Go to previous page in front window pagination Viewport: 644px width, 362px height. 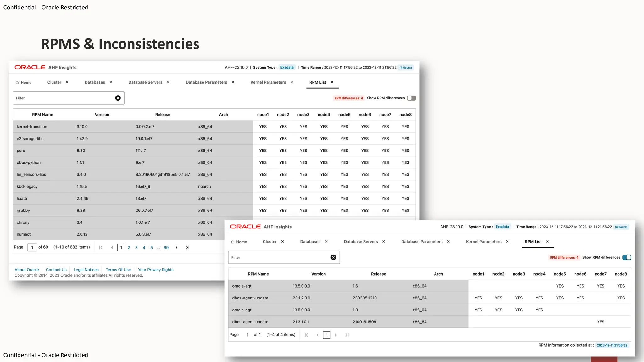click(x=318, y=335)
